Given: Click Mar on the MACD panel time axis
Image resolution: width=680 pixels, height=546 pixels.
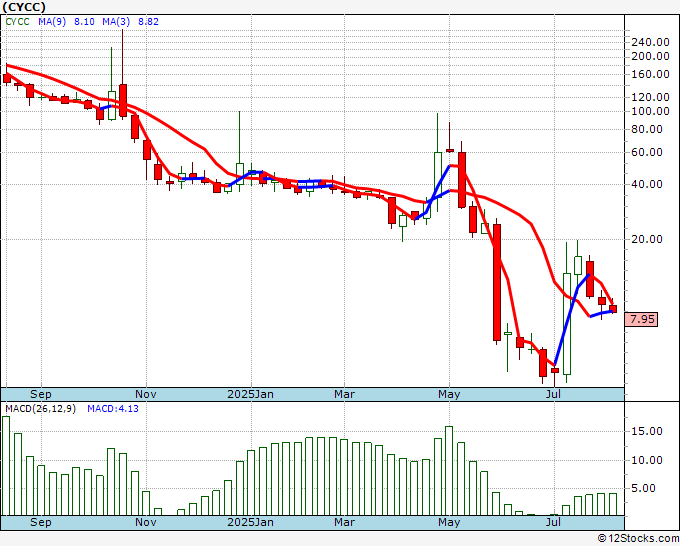Looking at the screenshot, I should pyautogui.click(x=344, y=522).
